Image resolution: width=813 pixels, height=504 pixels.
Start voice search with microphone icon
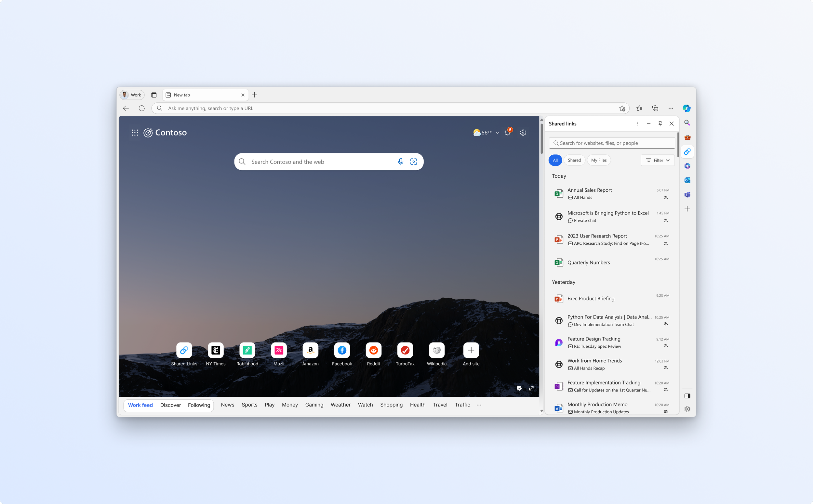point(400,162)
